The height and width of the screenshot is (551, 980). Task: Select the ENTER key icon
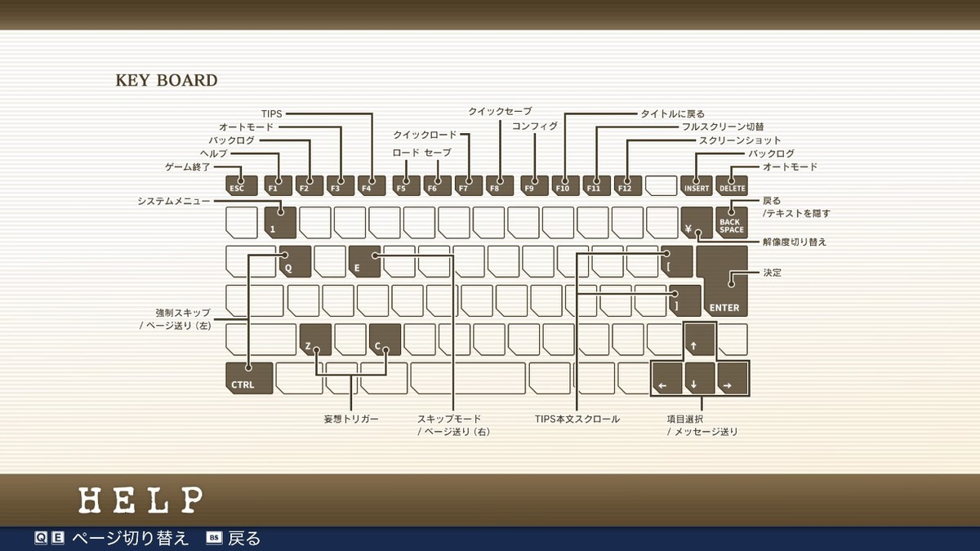coord(726,282)
